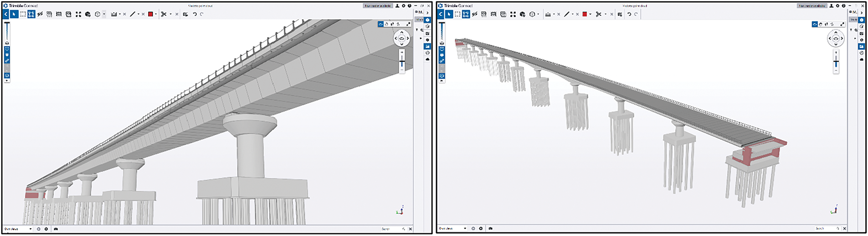
Task: Open the history clock panel in left window sidebar
Action: [x=427, y=53]
